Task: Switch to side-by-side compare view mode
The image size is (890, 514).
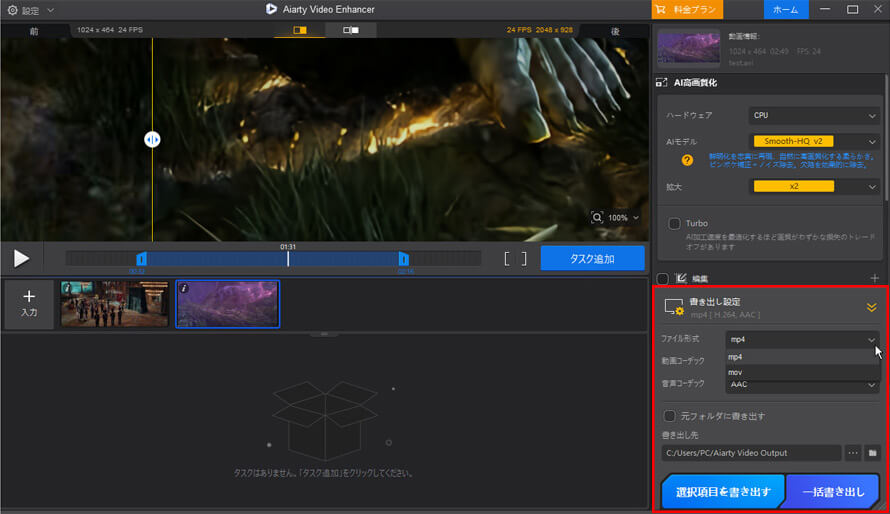Action: (x=351, y=30)
